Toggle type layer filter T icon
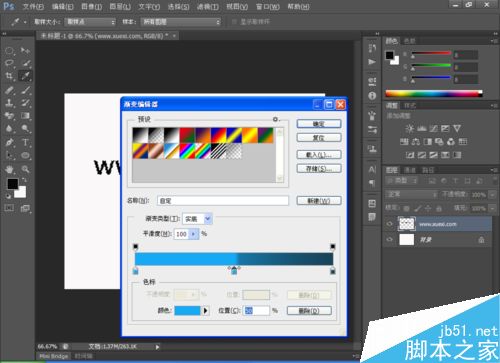The image size is (500, 363). click(455, 181)
